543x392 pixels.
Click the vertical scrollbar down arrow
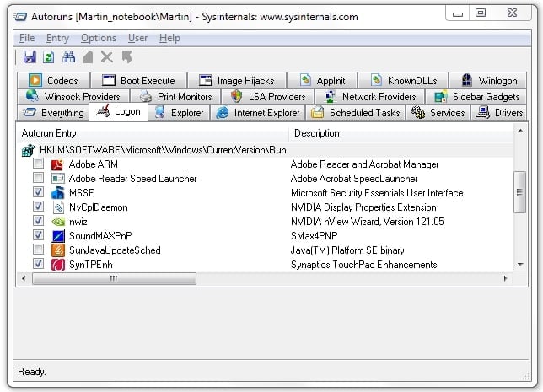(519, 265)
